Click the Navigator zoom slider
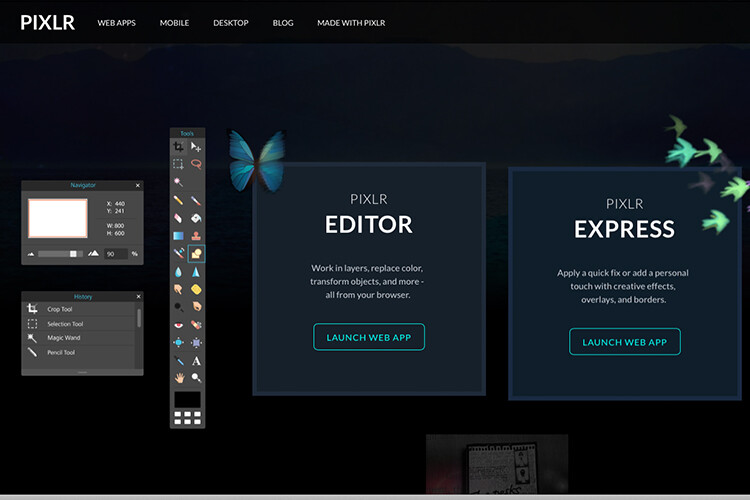 coord(60,254)
